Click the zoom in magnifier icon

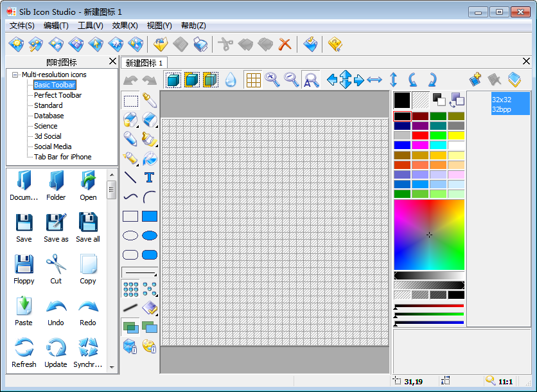coord(272,80)
